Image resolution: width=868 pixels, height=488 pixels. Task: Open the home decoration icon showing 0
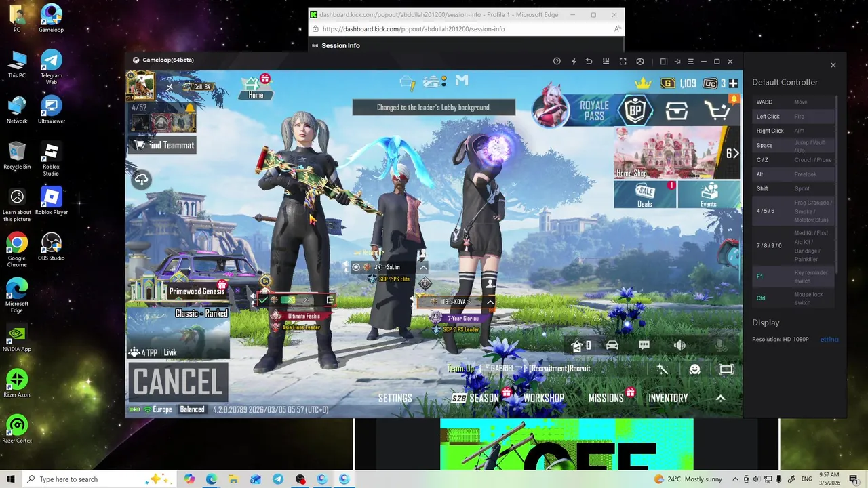[581, 346]
